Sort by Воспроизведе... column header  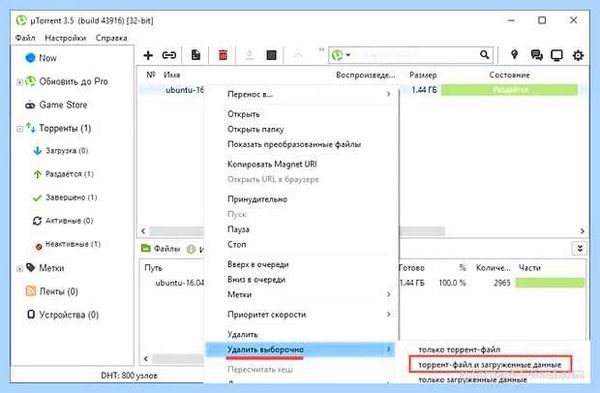[x=365, y=75]
